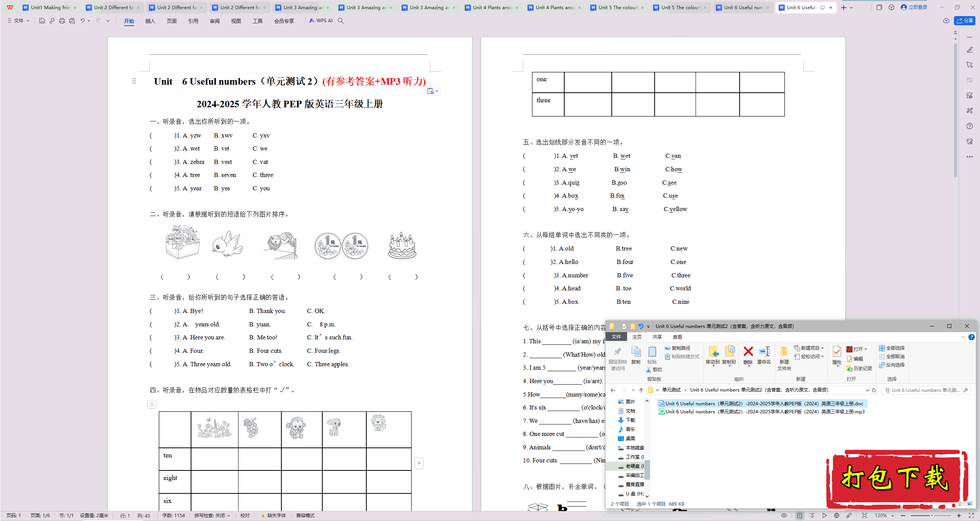Click the Save icon in WPS toolbar
Viewport: 980px width, 521px height.
click(42, 21)
